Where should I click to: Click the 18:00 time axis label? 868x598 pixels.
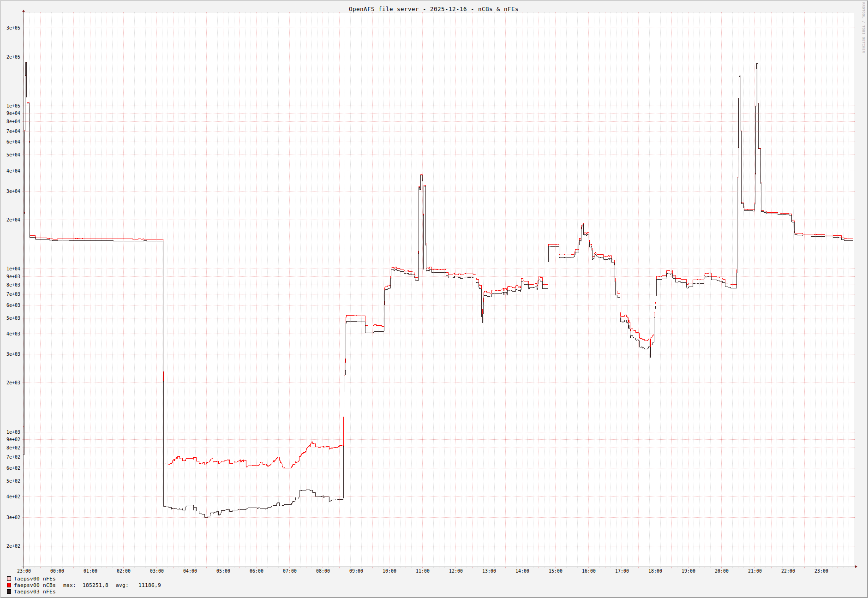[x=655, y=571]
